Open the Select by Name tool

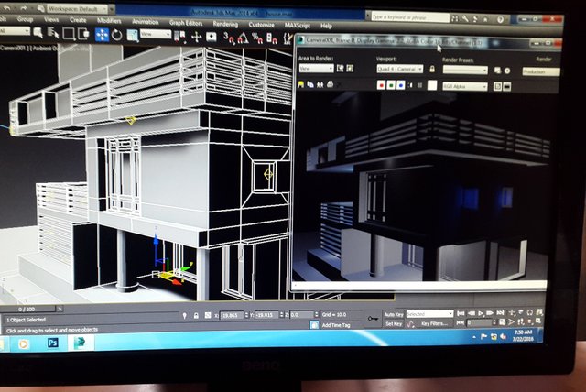[x=53, y=34]
